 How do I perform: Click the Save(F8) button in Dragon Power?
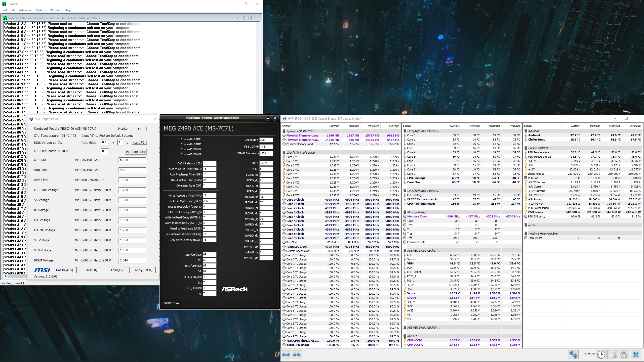[91, 270]
